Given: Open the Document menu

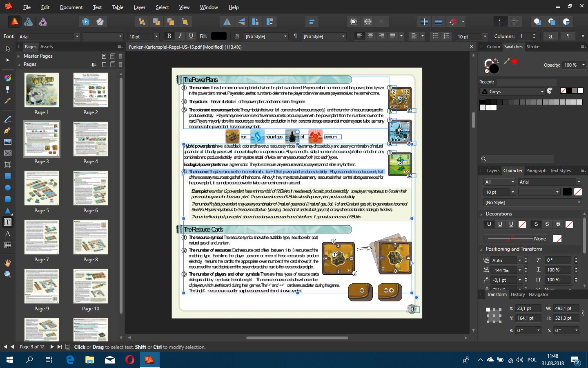Looking at the screenshot, I should 71,7.
